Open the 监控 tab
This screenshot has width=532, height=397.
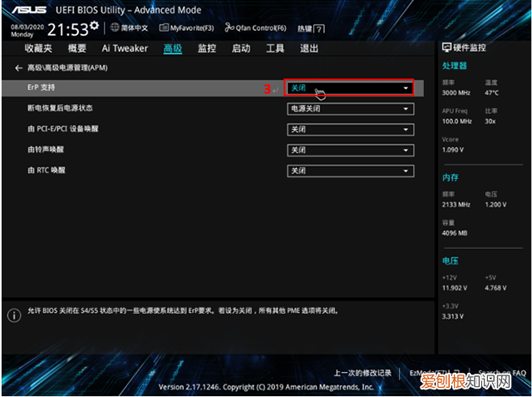[207, 48]
